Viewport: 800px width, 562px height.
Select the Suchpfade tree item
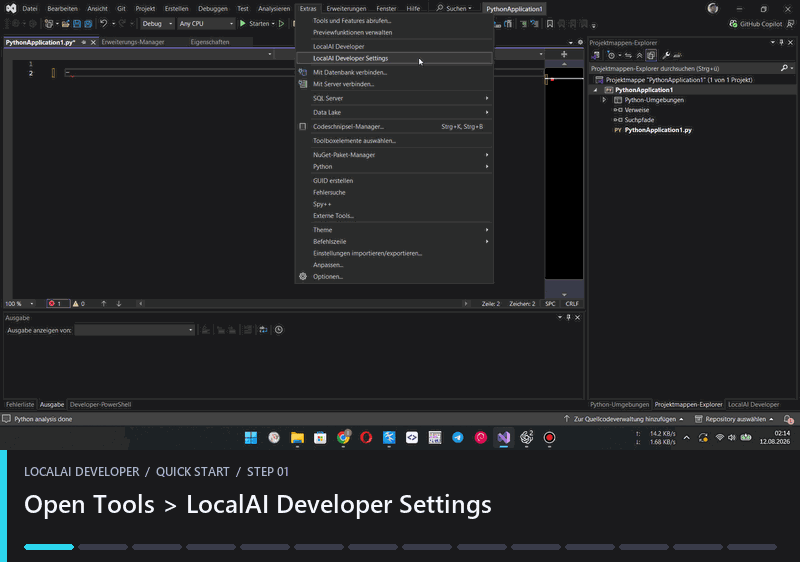639,120
